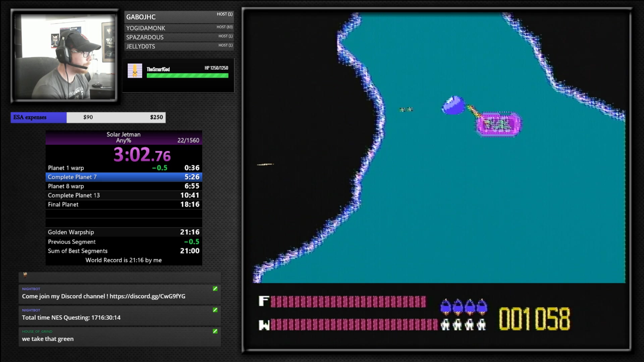Click the TheSmurfGod avatar icon
Image resolution: width=644 pixels, height=362 pixels.
[x=135, y=71]
